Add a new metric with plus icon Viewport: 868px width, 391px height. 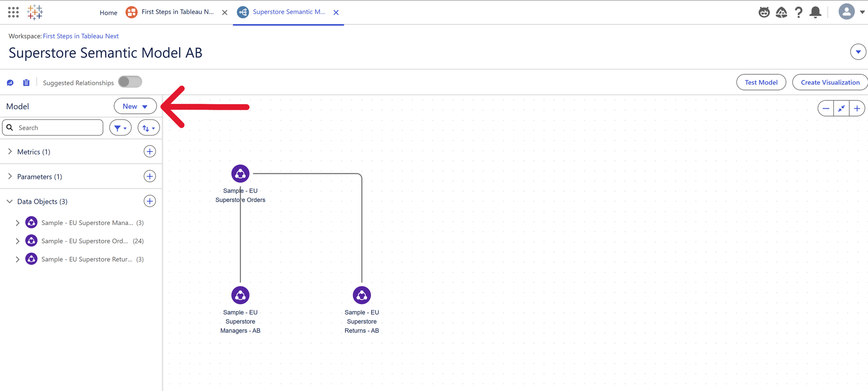point(150,152)
